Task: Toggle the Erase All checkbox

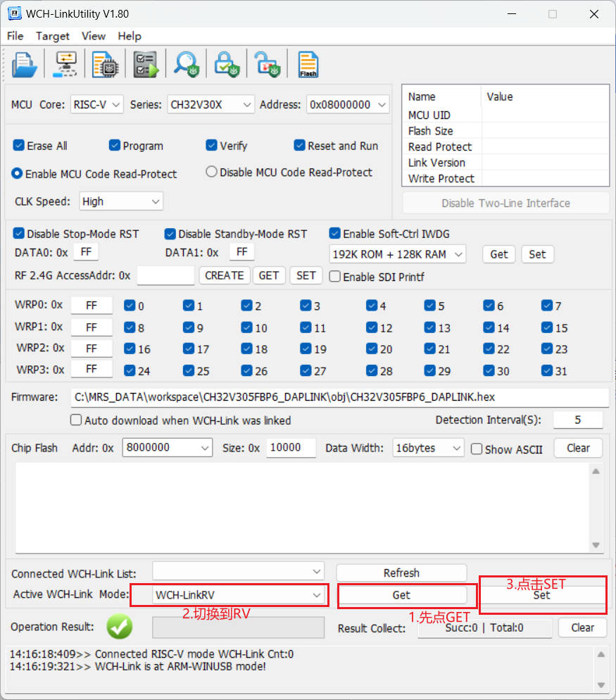Action: tap(18, 146)
